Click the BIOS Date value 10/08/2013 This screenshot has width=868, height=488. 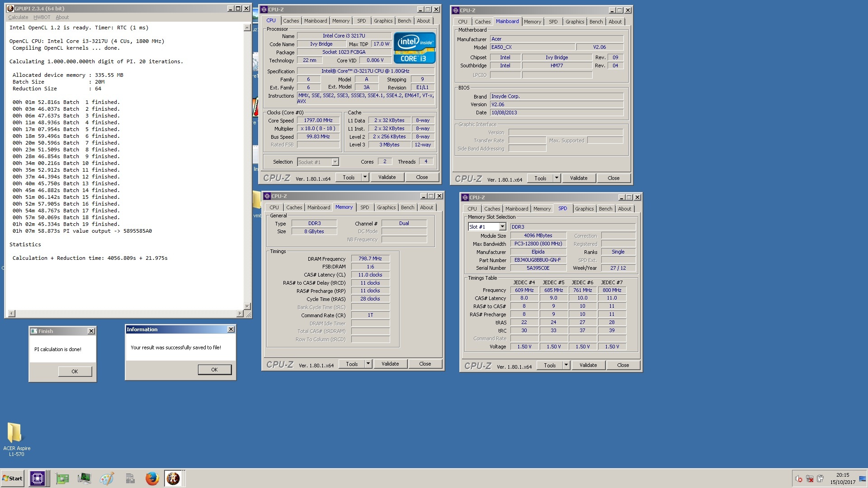click(x=557, y=113)
